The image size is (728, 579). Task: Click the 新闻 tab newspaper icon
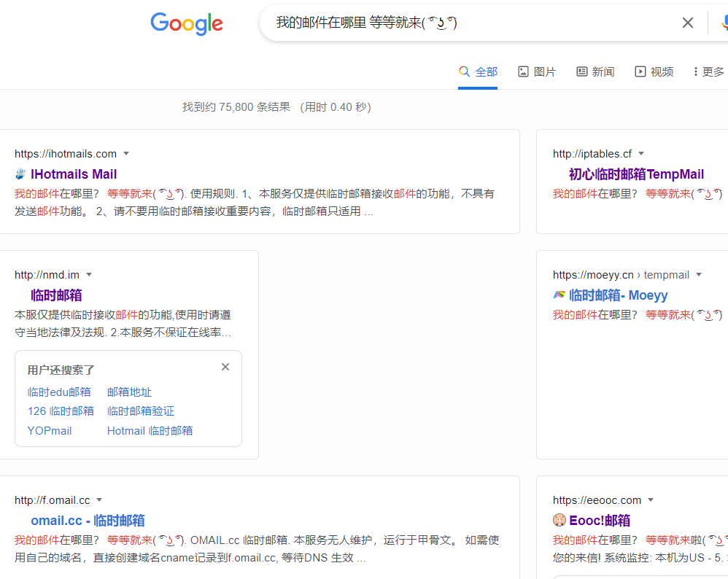point(582,71)
